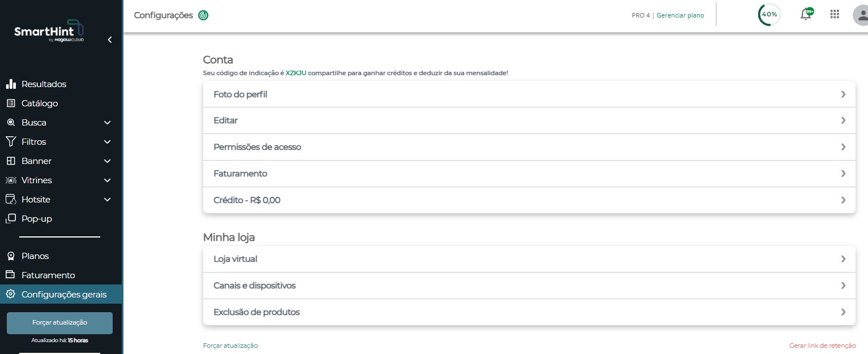Screen dimensions: 868x354
Task: Click the Gerar link de retenção link
Action: coord(822,346)
